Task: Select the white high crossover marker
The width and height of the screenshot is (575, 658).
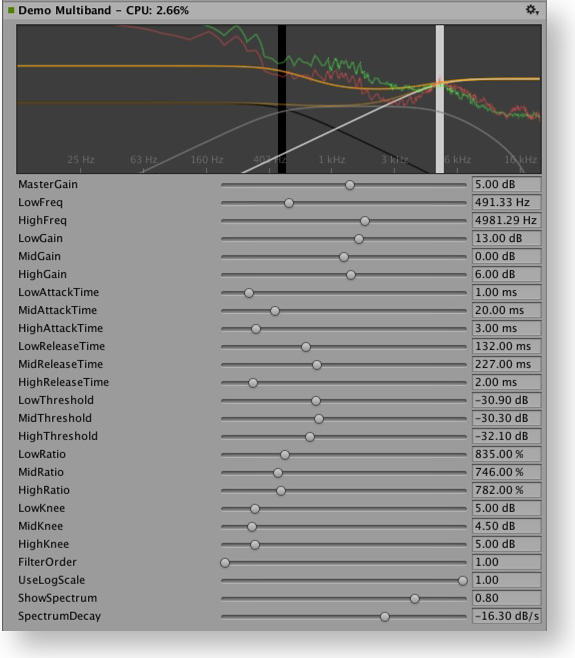Action: click(439, 99)
